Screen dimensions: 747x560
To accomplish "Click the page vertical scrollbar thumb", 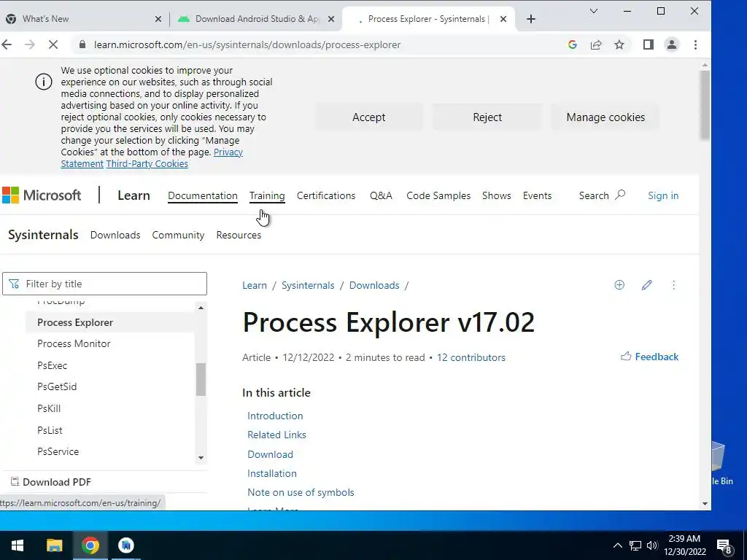I will [705, 105].
